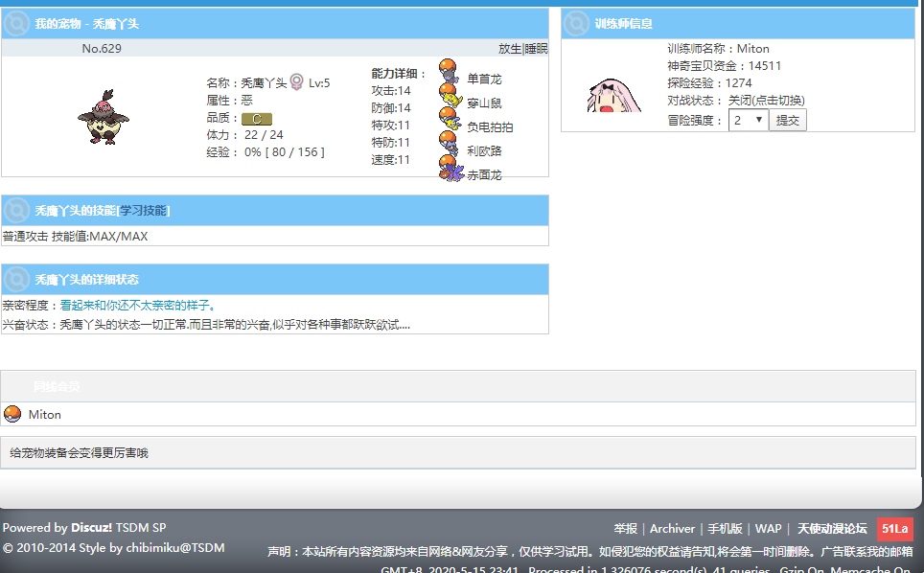Screen dimensions: 924x573
Task: Click the circular icon in 我的宠物 header
Action: pos(16,24)
